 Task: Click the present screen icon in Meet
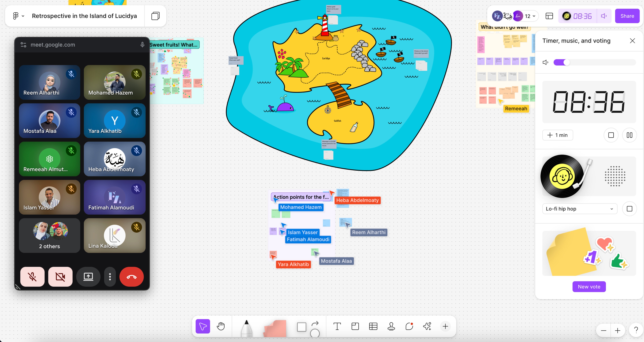[x=88, y=277]
